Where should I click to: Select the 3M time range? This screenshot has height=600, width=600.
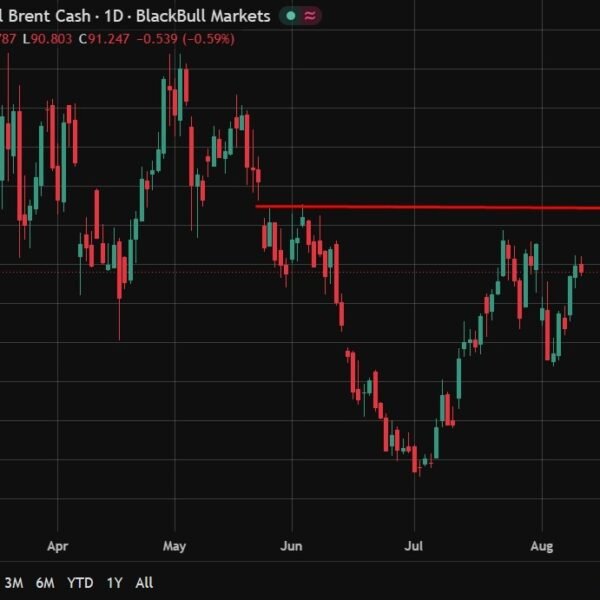click(x=14, y=583)
